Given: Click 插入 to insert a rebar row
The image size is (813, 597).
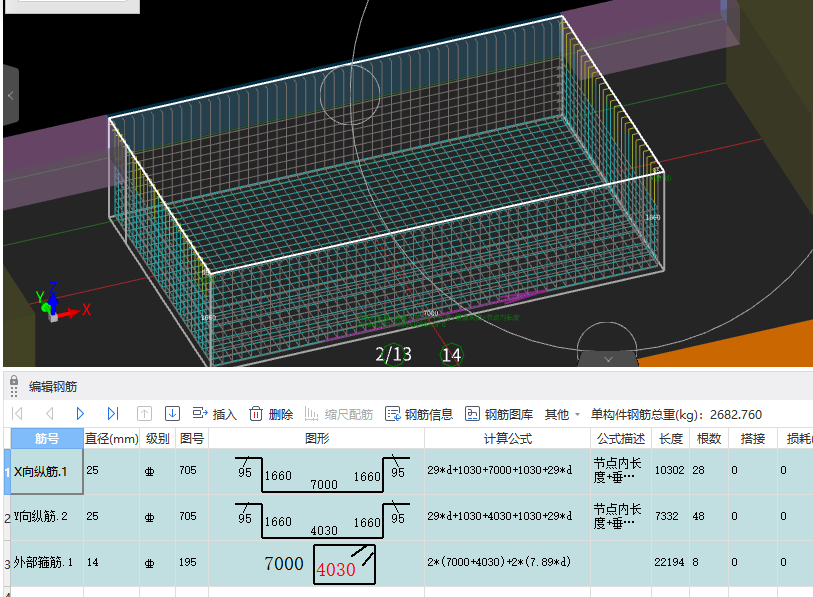Looking at the screenshot, I should point(215,414).
